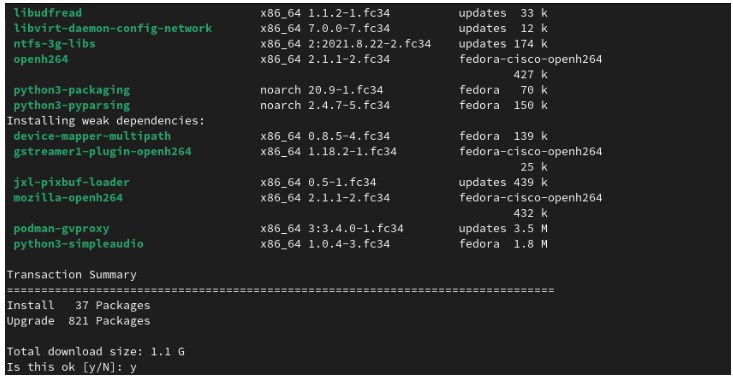The height and width of the screenshot is (377, 733).
Task: Select the device-mapper-multipath package name
Action: coord(92,137)
